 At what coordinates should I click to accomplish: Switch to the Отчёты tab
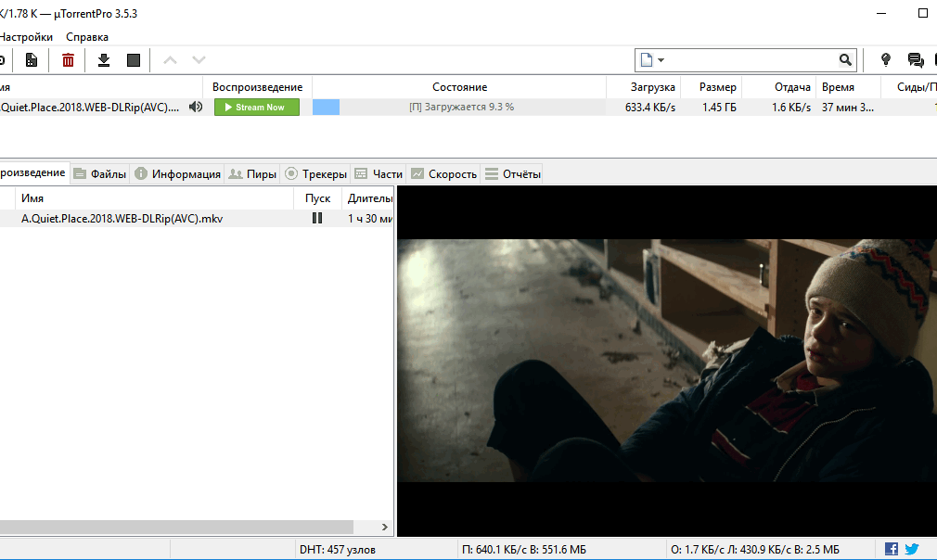pos(513,173)
